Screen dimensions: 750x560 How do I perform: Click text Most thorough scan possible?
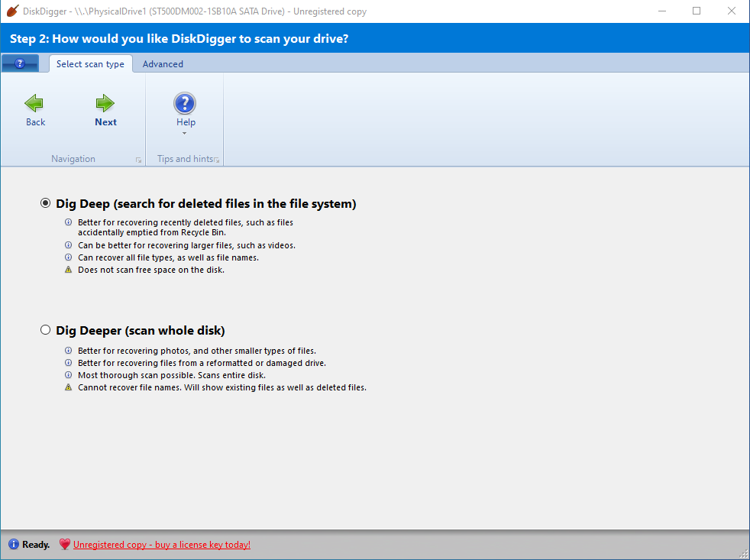click(x=172, y=375)
